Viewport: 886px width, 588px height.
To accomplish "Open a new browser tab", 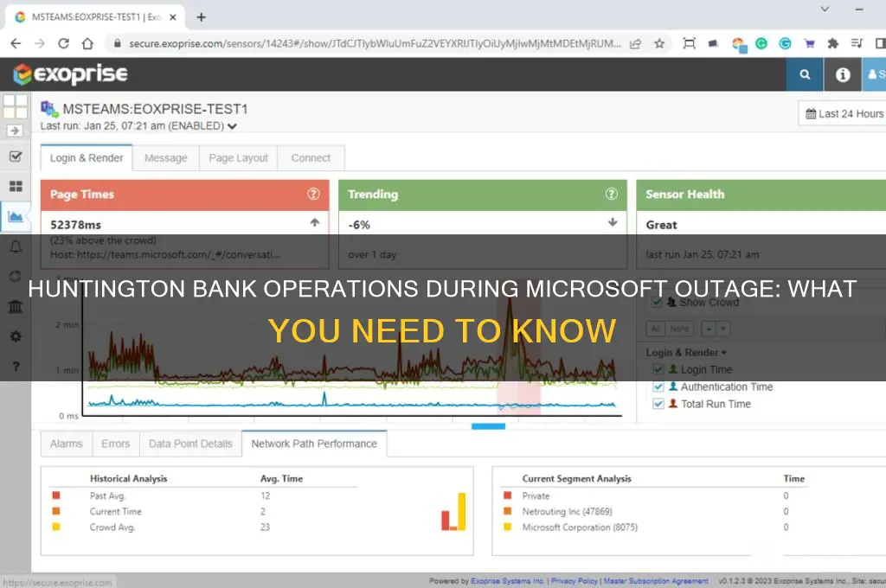I will pyautogui.click(x=201, y=17).
